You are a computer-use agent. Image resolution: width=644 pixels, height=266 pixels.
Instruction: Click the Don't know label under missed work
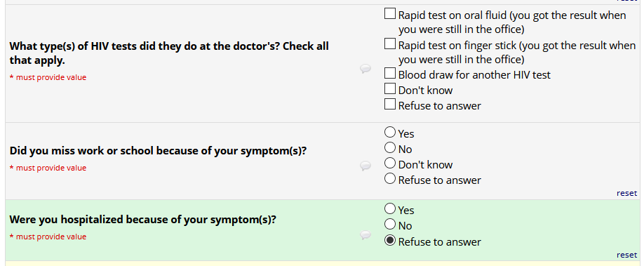(x=426, y=164)
